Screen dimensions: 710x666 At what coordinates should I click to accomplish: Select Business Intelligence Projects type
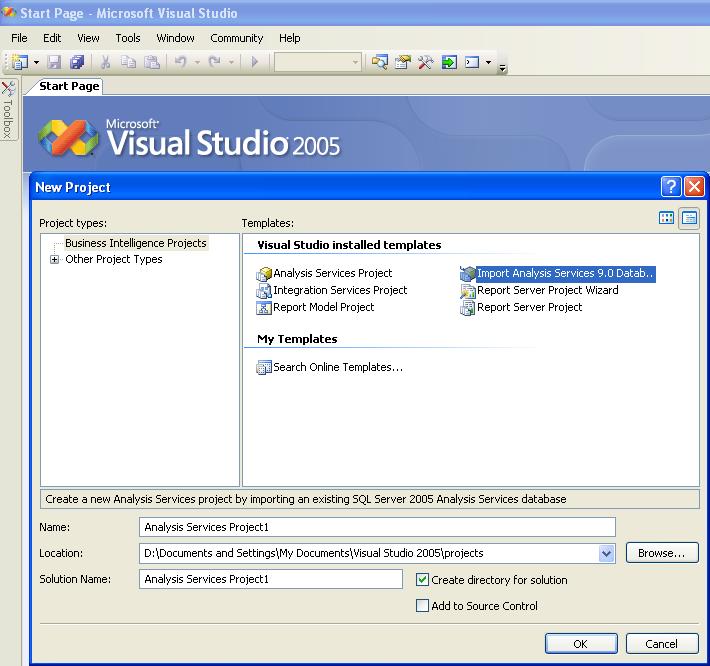coord(135,243)
